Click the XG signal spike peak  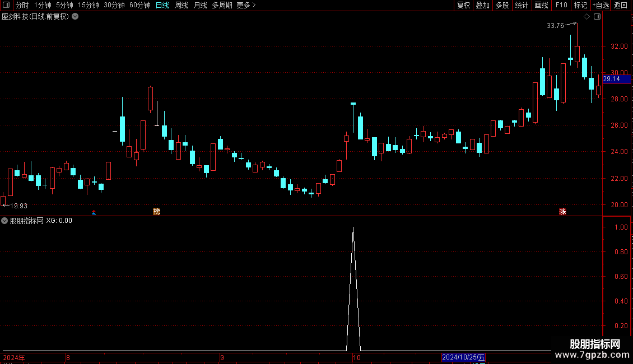353,227
